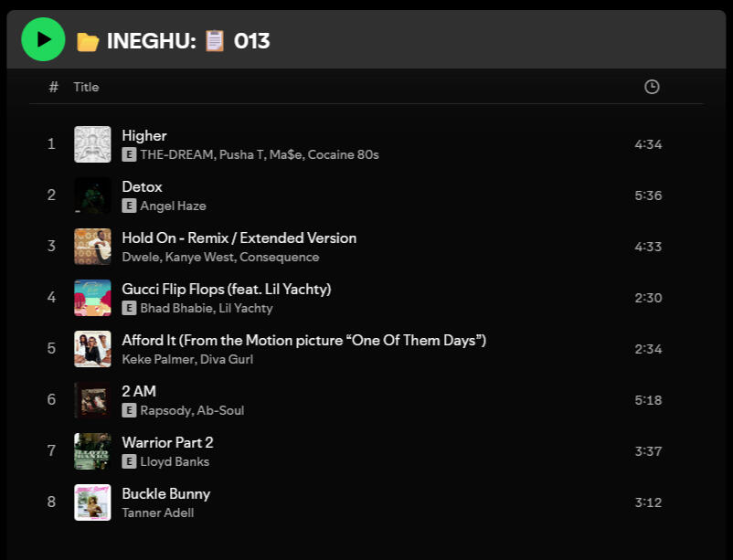This screenshot has width=733, height=560.
Task: Click track number 6 for 2 AM
Action: [51, 399]
